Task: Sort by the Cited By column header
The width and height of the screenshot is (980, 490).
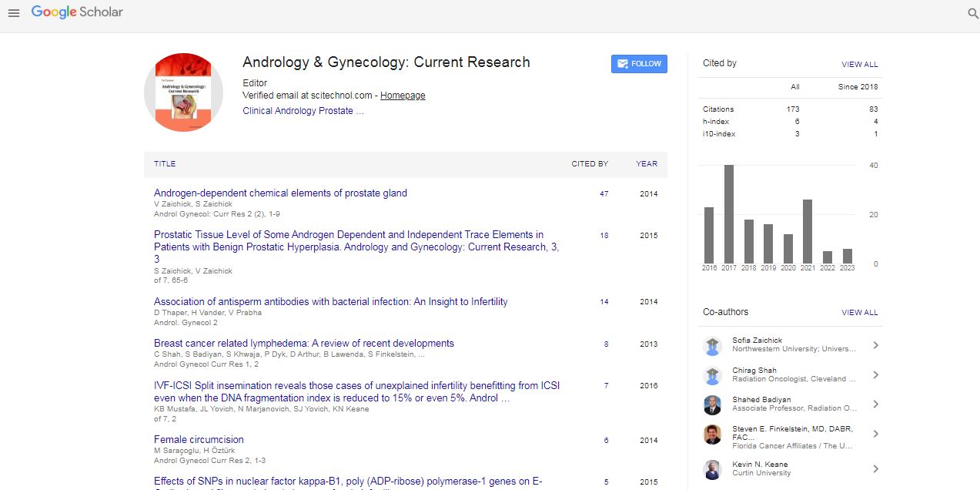Action: point(590,164)
